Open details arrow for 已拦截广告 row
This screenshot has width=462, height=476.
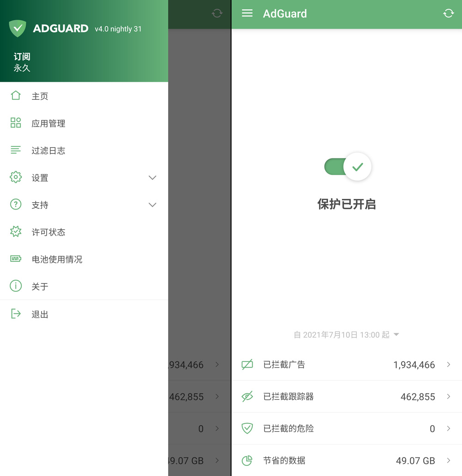(x=449, y=364)
